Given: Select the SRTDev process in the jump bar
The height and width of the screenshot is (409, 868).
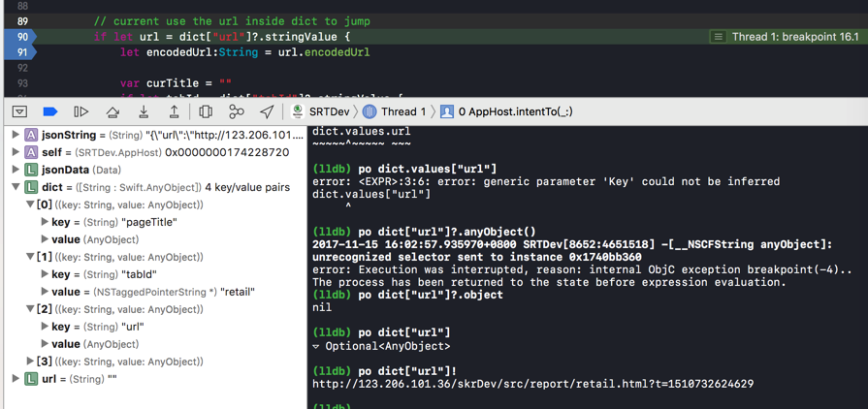Looking at the screenshot, I should click(321, 111).
